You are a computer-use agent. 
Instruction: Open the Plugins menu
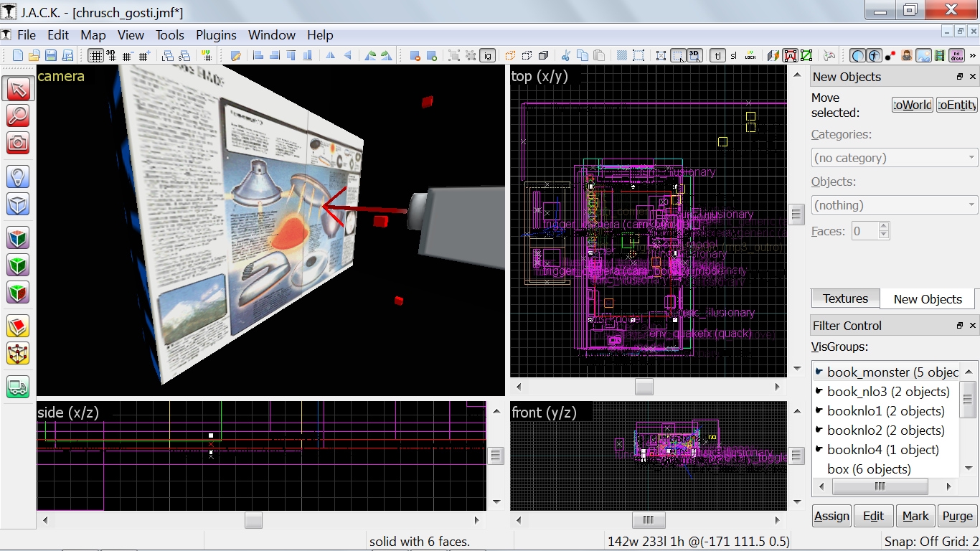[x=216, y=35]
